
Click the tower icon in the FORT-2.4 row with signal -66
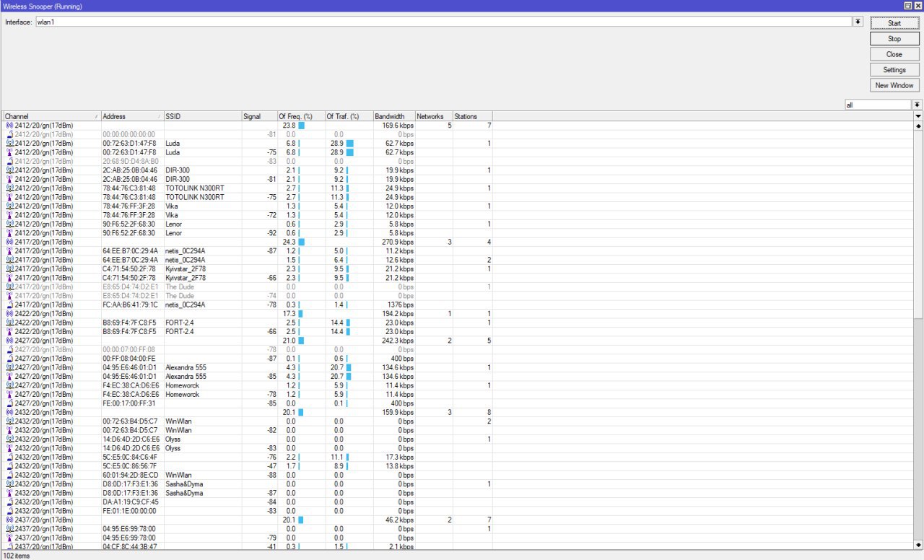(9, 332)
